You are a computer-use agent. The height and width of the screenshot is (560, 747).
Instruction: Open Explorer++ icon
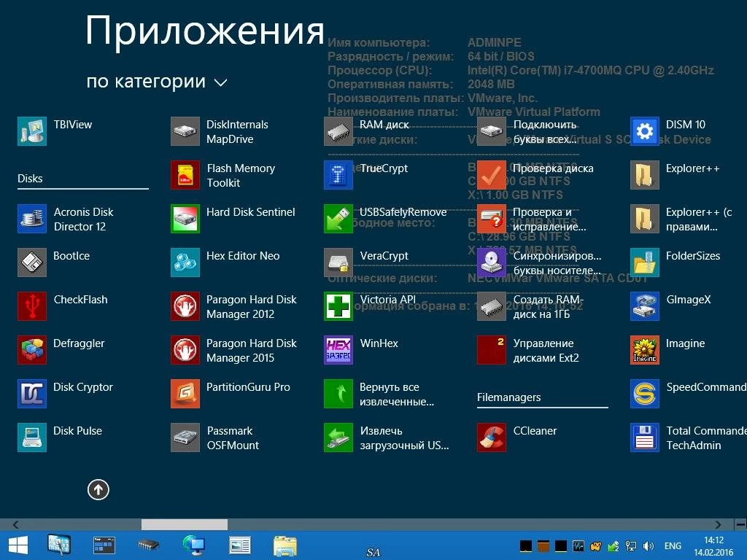point(645,175)
